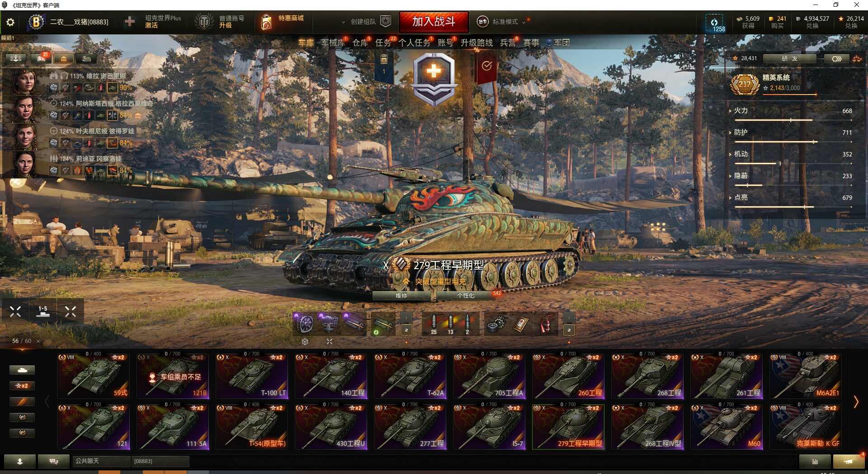Open the notification center at bottom right

pyautogui.click(x=848, y=461)
